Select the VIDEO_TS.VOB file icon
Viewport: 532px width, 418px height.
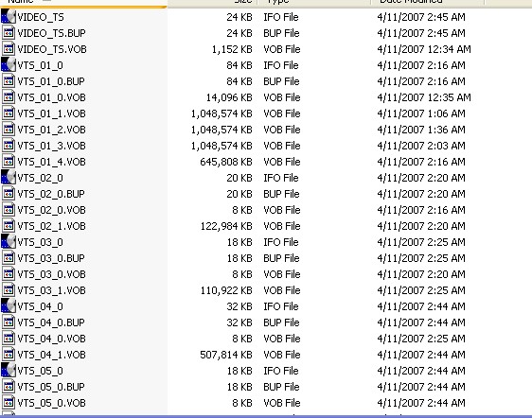pos(9,49)
